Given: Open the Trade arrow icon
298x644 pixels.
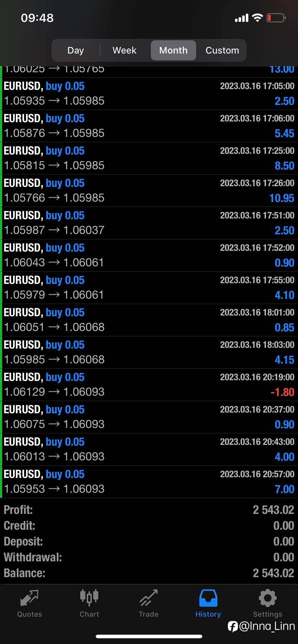Looking at the screenshot, I should coord(149,598).
